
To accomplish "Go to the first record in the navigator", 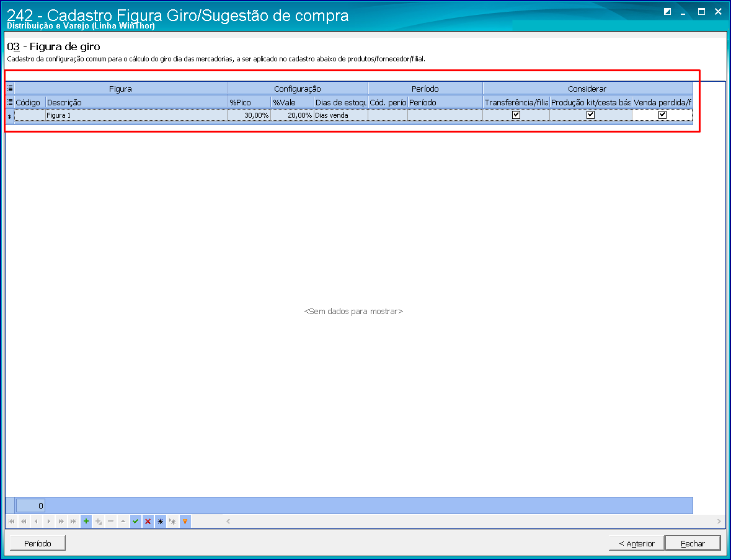I will click(x=12, y=522).
